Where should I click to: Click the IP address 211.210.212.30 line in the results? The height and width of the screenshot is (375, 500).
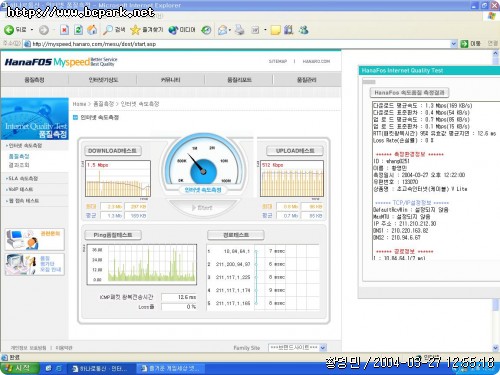pos(405,224)
